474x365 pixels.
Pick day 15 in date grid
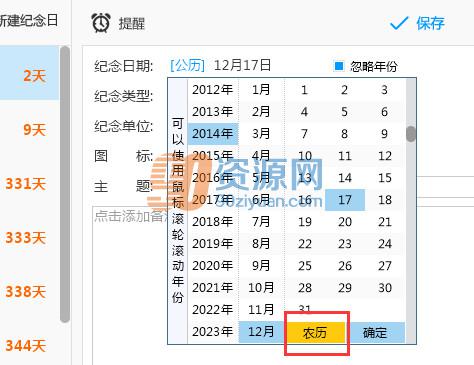[385, 178]
